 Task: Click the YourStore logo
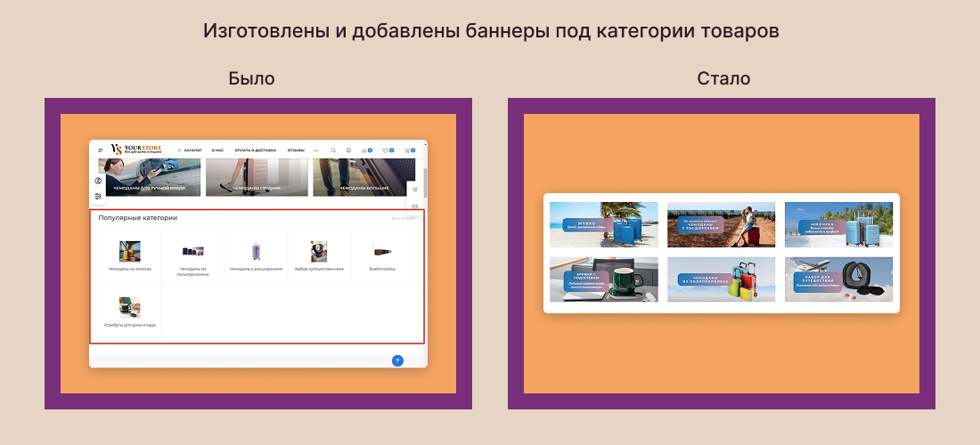[x=135, y=150]
